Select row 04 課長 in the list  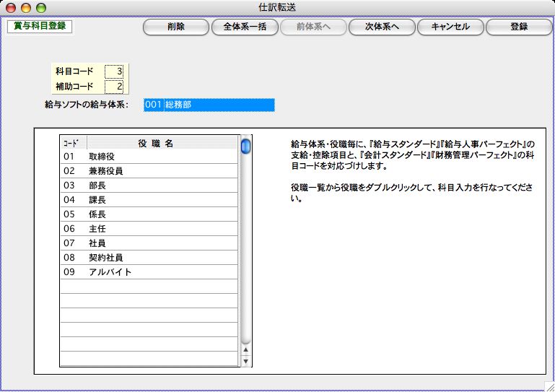coord(149,200)
